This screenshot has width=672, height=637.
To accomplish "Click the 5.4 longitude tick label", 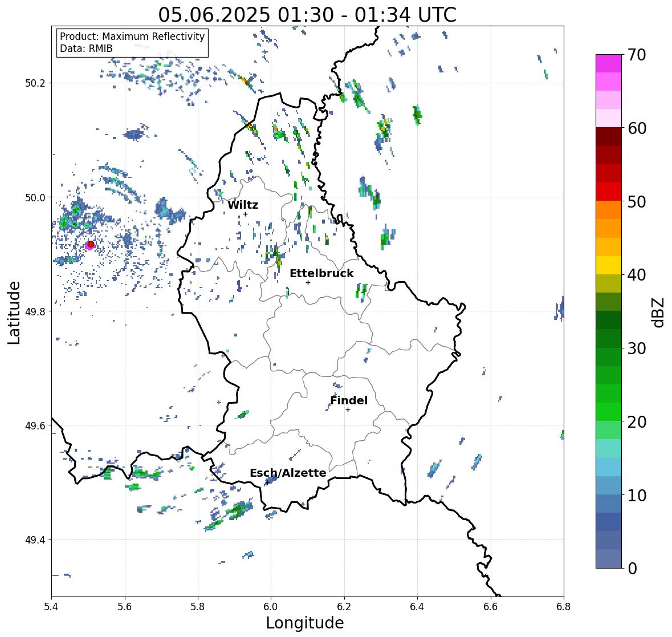I will (51, 607).
